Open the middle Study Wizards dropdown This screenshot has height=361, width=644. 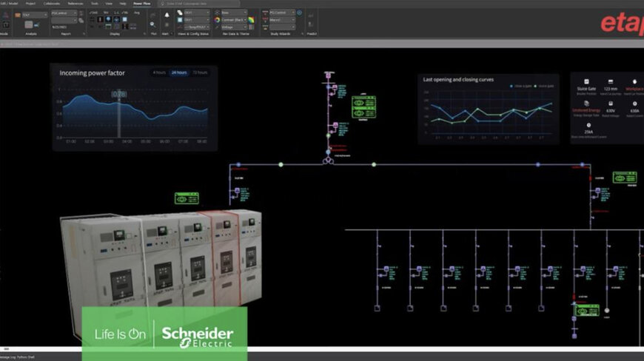coord(282,20)
